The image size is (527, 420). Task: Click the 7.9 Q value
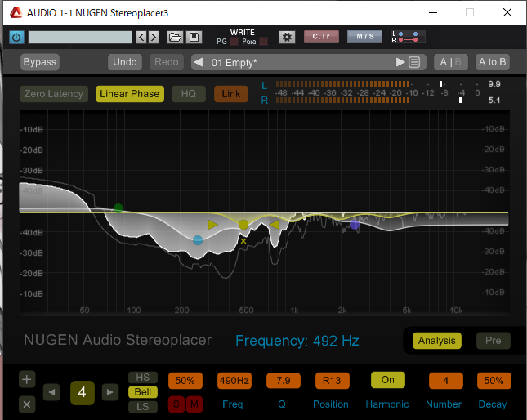(284, 381)
